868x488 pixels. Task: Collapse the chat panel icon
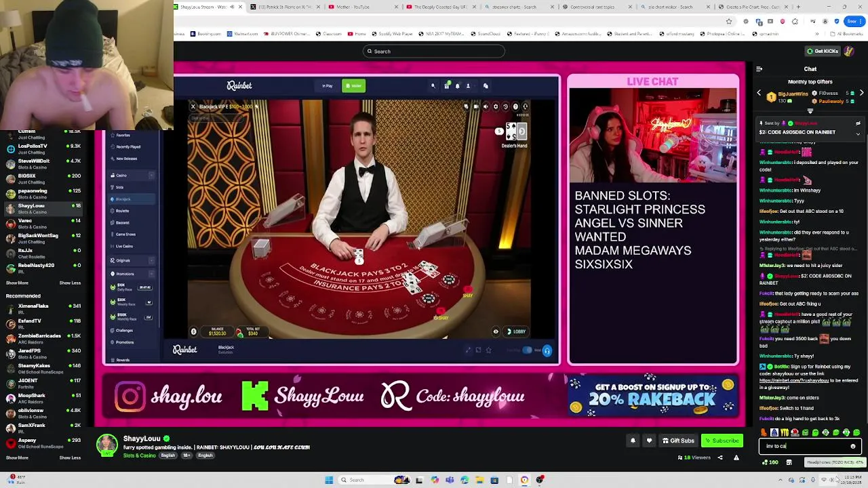click(x=759, y=68)
